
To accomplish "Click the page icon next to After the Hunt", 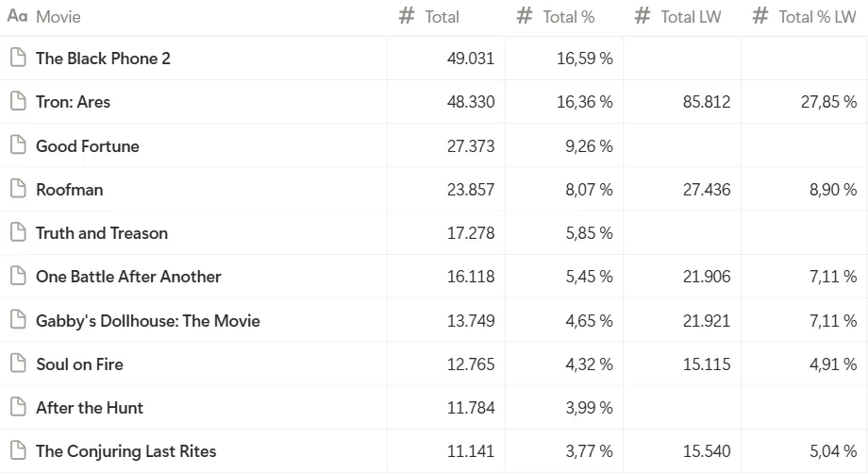I will 17,408.
